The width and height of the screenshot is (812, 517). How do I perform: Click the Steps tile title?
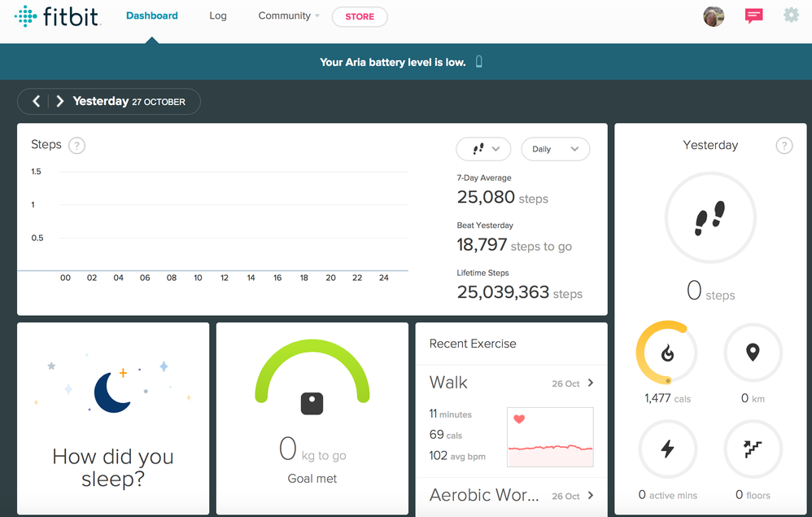pos(46,145)
